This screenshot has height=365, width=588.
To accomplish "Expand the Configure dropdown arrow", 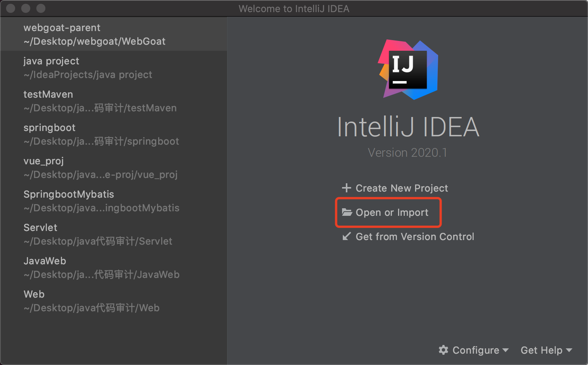I will coord(506,350).
